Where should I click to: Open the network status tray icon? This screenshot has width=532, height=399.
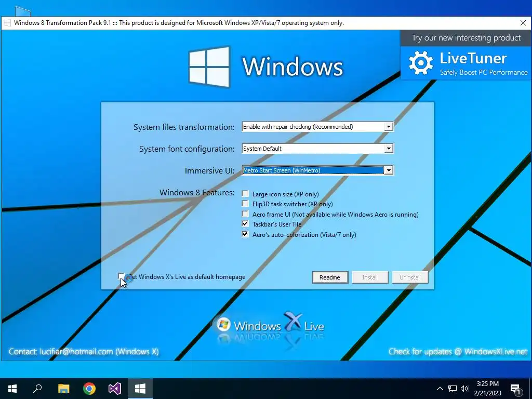click(x=453, y=389)
